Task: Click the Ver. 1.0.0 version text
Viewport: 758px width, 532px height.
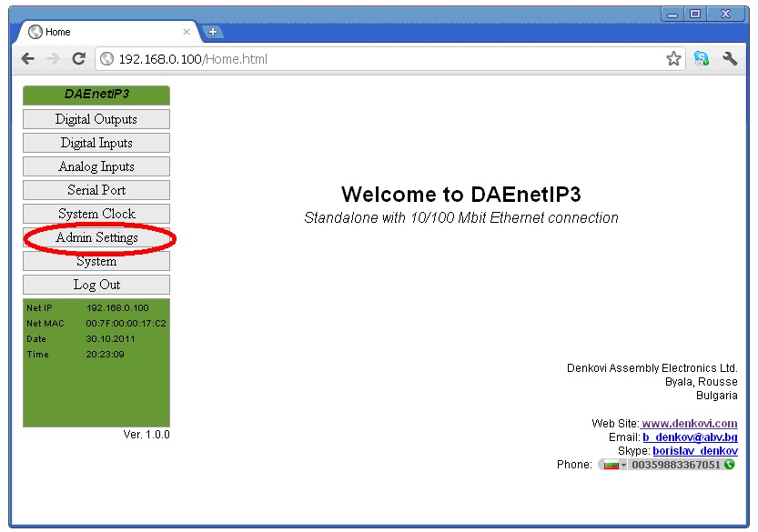Action: [x=147, y=435]
